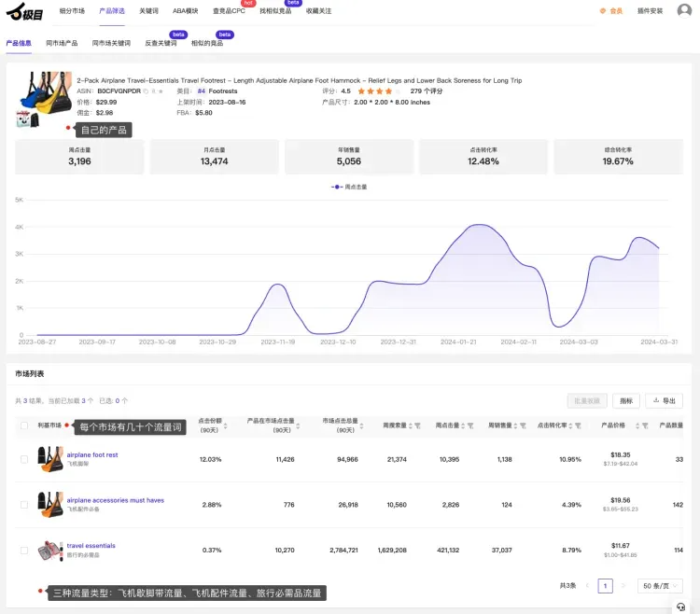Screen dimensions: 700x614
Task: Check the airplane foot rest row checkbox
Action: pyautogui.click(x=24, y=459)
